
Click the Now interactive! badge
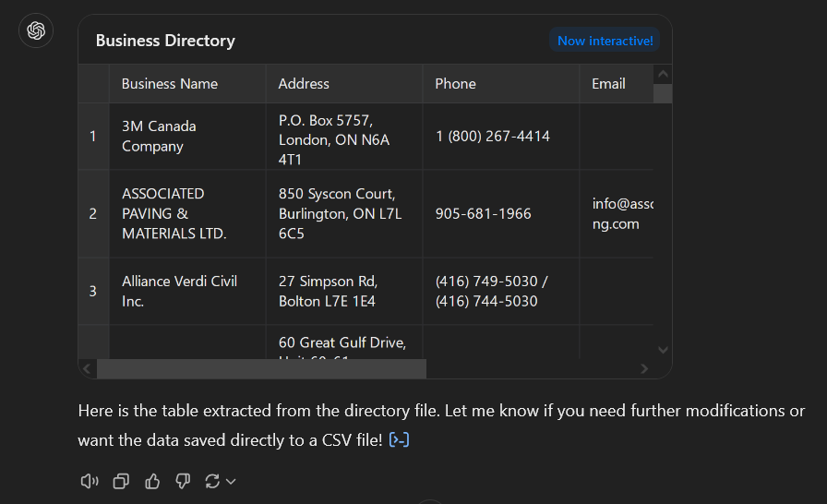tap(605, 41)
